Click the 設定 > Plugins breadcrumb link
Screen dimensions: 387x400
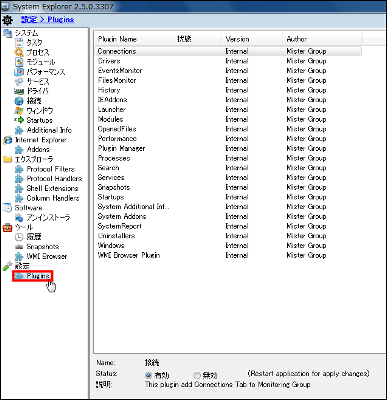pyautogui.click(x=47, y=20)
